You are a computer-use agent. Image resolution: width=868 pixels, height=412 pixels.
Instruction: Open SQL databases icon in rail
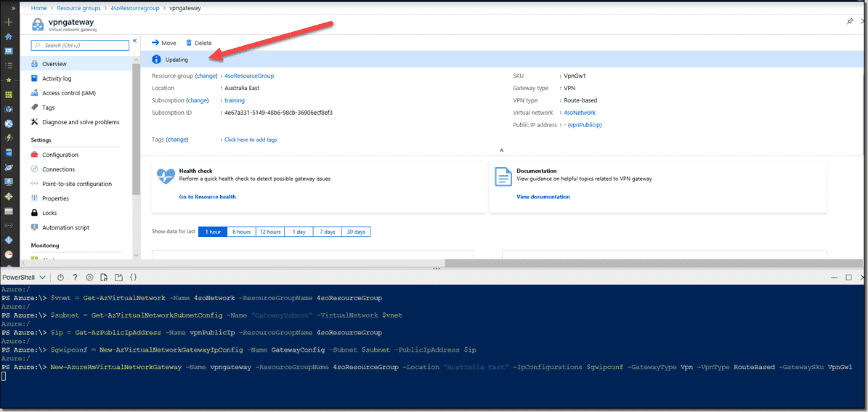tap(8, 153)
